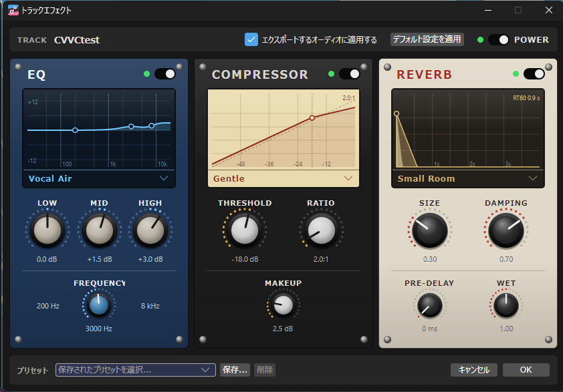Image resolution: width=563 pixels, height=392 pixels.
Task: Click the 200 Hz frequency label
Action: coord(47,306)
